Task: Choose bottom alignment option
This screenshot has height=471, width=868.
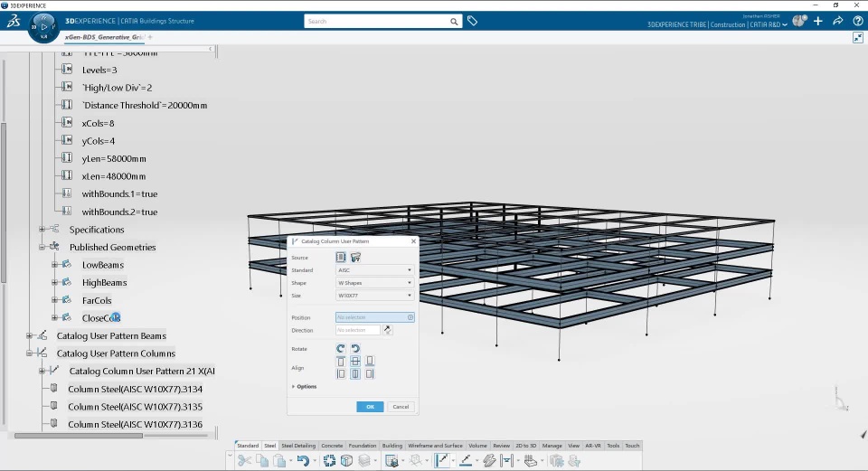Action: point(370,362)
